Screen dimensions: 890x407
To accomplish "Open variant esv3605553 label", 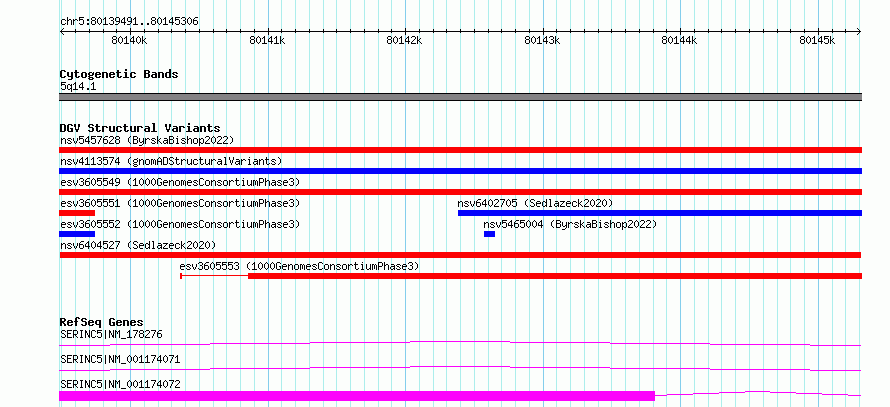I will 299,266.
